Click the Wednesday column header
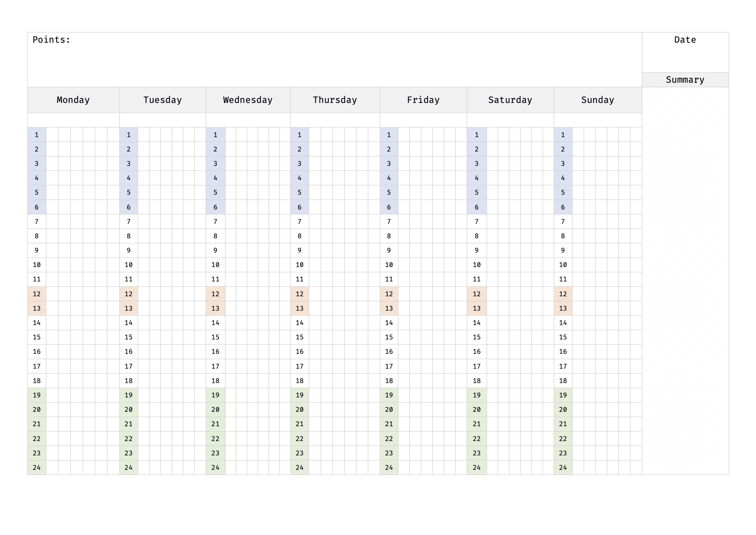Image resolution: width=756 pixels, height=535 pixels. (x=248, y=100)
